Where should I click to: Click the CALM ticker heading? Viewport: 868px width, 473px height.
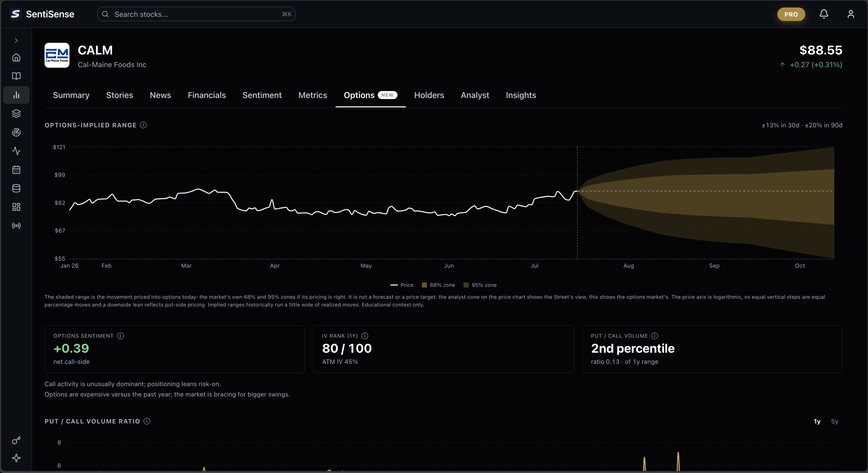pos(95,50)
